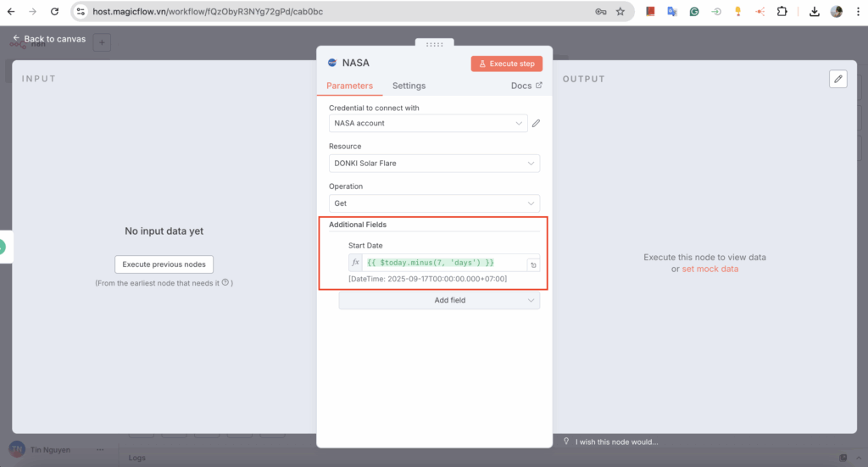
Task: Switch to the Settings tab
Action: [409, 86]
